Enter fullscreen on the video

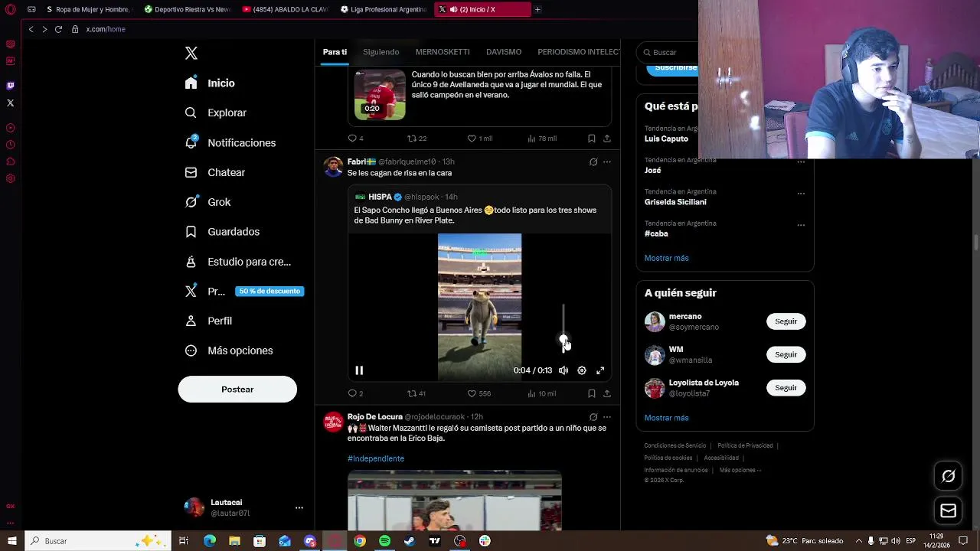[x=600, y=370]
